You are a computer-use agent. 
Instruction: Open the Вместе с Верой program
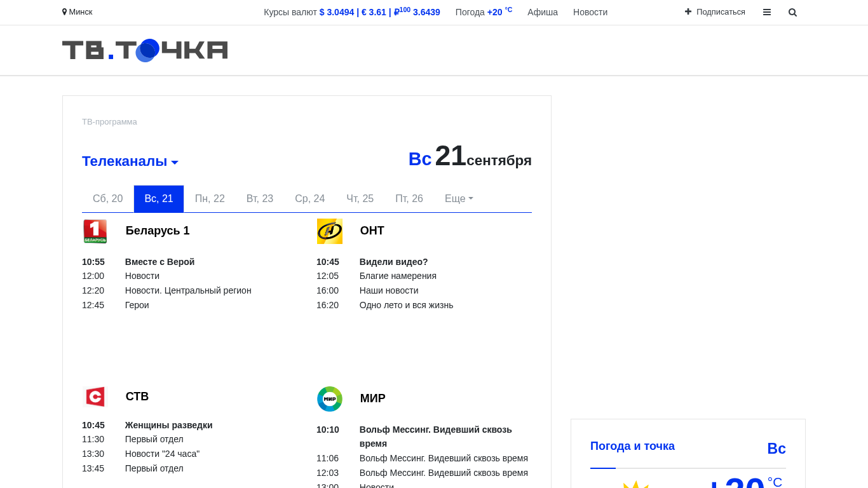pyautogui.click(x=159, y=262)
